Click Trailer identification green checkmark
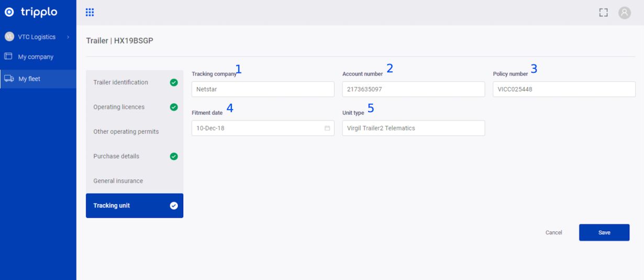644x280 pixels. click(x=174, y=82)
